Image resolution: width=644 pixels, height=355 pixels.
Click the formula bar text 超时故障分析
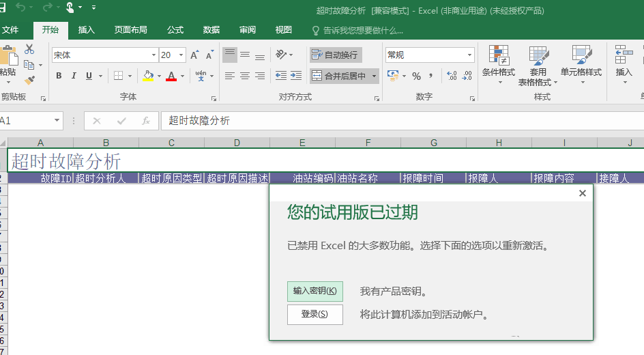tap(199, 120)
